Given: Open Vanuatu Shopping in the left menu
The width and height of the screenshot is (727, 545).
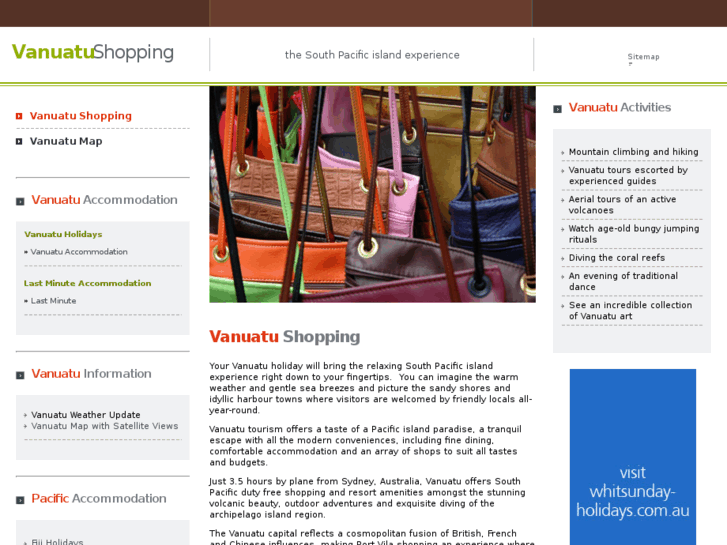Looking at the screenshot, I should pyautogui.click(x=81, y=115).
